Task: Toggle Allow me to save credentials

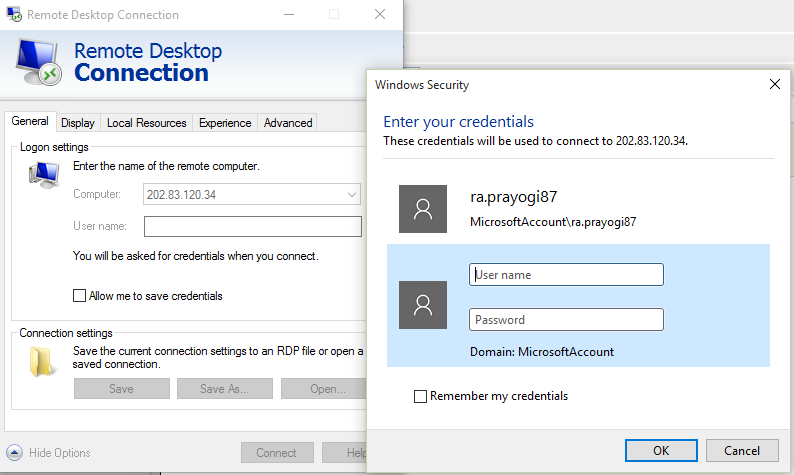Action: click(x=80, y=296)
